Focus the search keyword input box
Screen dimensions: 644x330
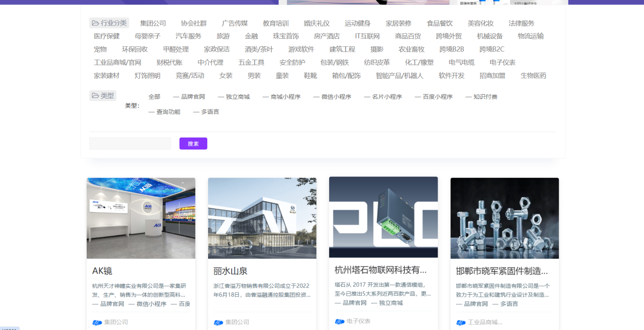click(x=130, y=144)
